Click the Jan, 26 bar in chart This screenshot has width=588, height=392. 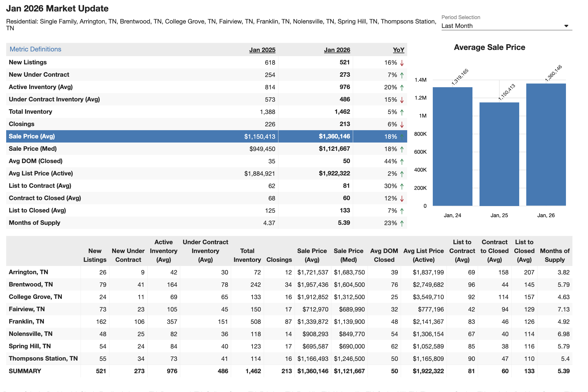pos(546,145)
